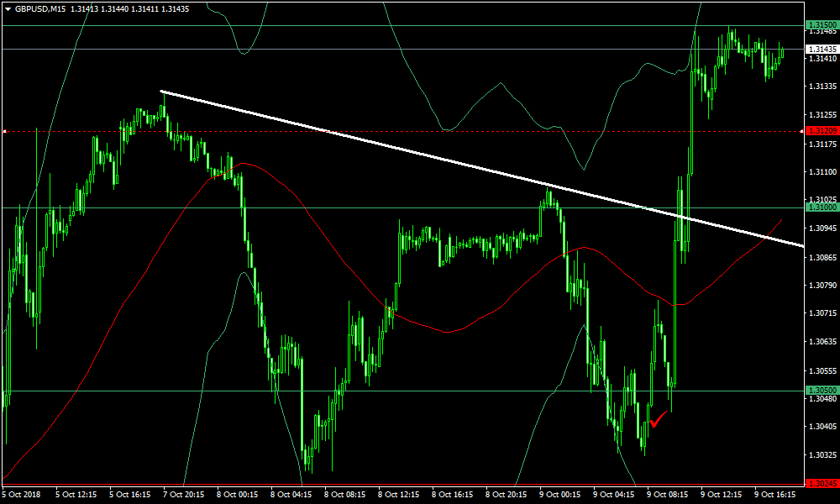Click the 1.30555 price scale value
This screenshot has height=504, width=840.
point(823,370)
